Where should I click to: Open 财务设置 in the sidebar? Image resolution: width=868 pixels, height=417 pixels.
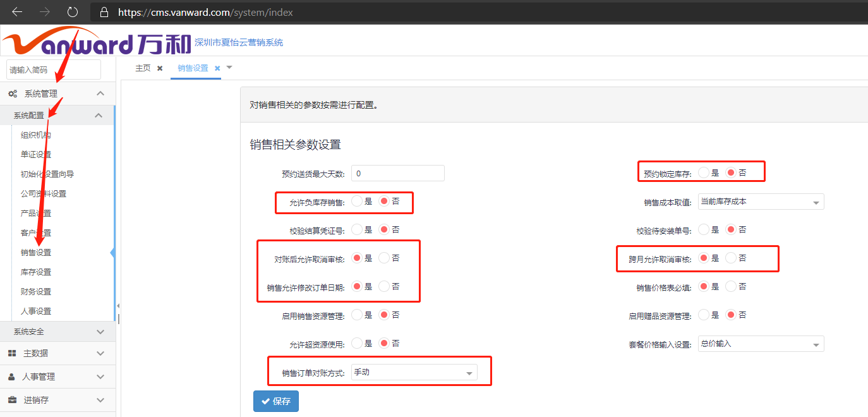click(x=36, y=292)
